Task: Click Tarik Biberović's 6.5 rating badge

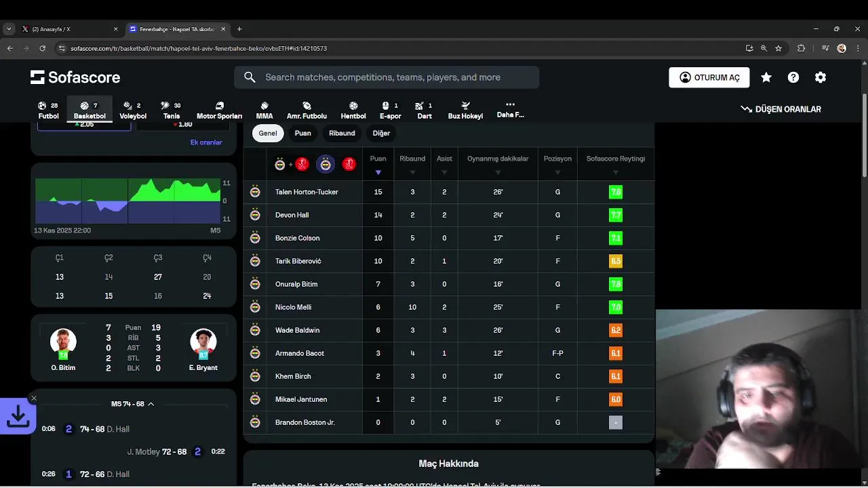Action: tap(616, 261)
